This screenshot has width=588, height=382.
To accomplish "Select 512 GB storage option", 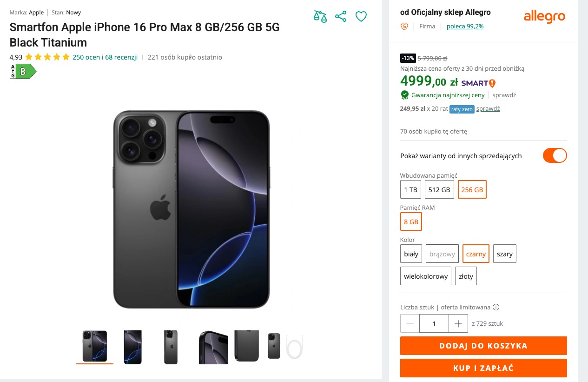I will [439, 189].
